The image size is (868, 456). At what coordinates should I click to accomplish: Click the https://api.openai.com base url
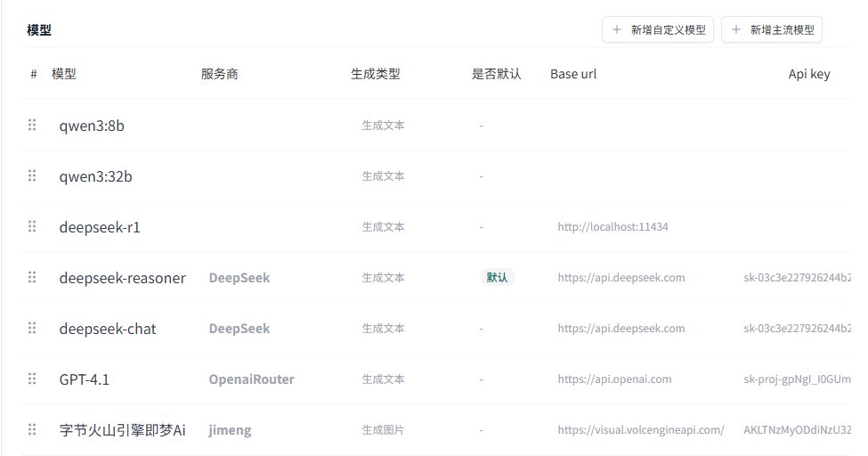pos(614,379)
